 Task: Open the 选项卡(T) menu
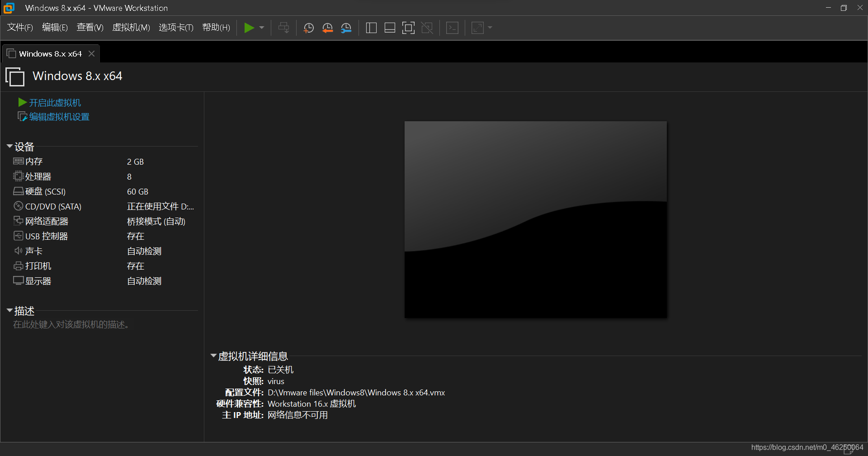point(176,28)
